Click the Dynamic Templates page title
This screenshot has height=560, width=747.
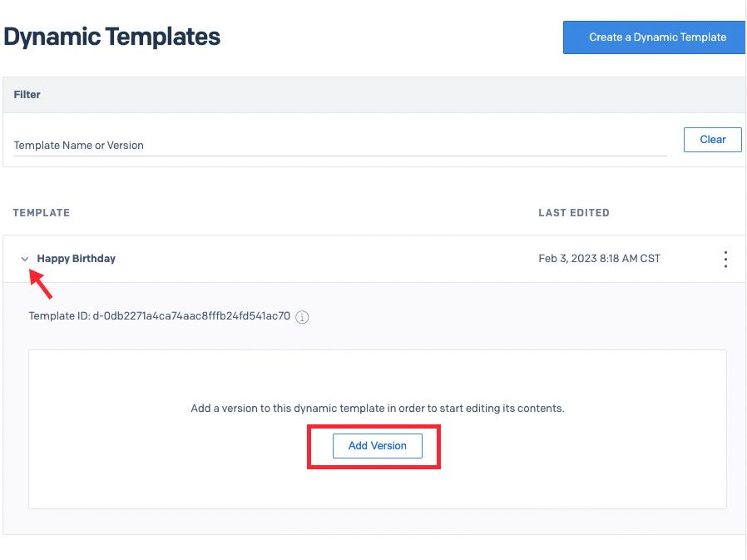click(x=111, y=37)
